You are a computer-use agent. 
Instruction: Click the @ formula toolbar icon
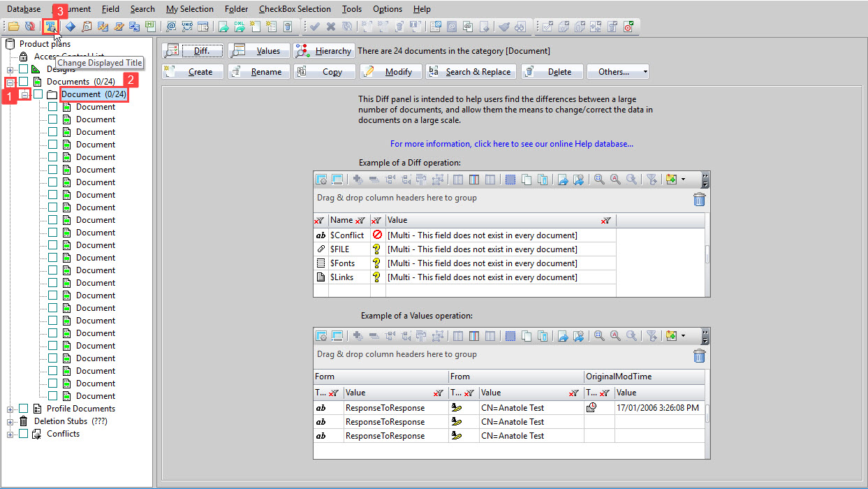[171, 27]
